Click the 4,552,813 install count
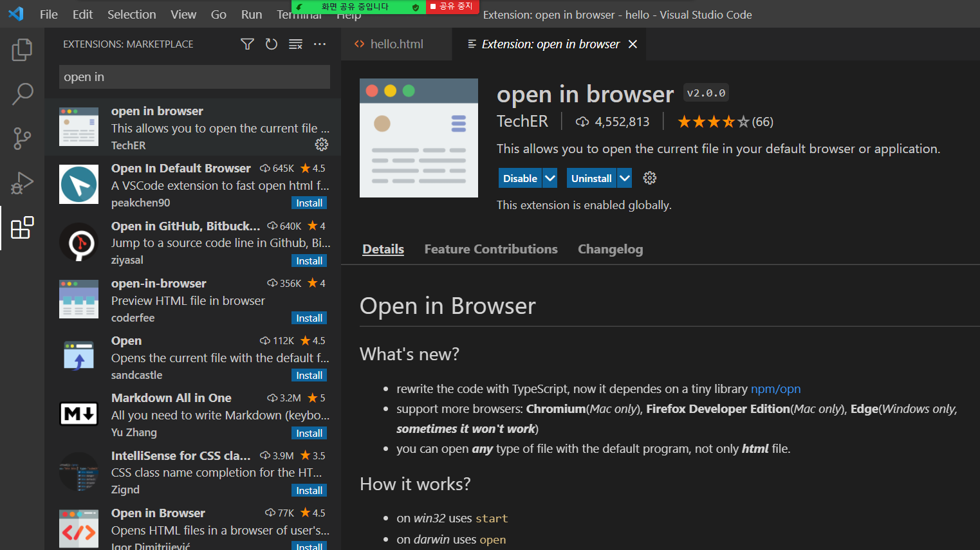This screenshot has width=980, height=550. click(622, 122)
